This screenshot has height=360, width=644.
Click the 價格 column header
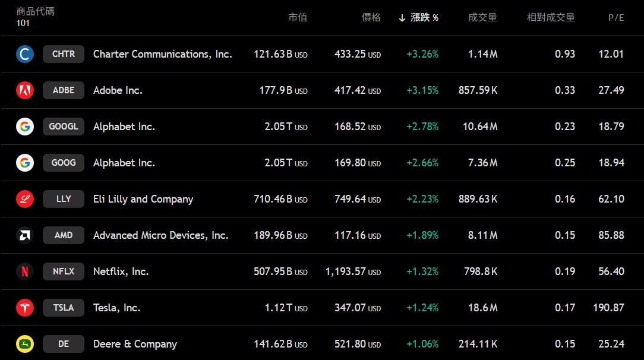(371, 18)
